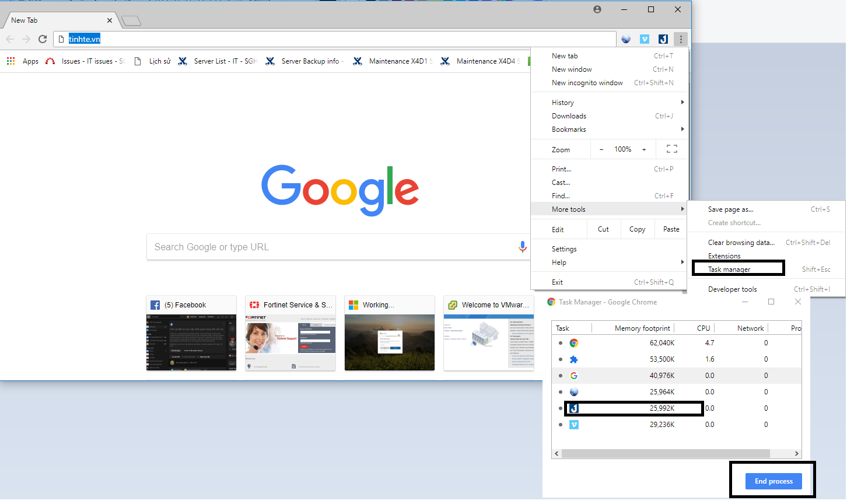This screenshot has width=847, height=504.
Task: Click the dark blue J extension icon in toolbar
Action: (663, 39)
